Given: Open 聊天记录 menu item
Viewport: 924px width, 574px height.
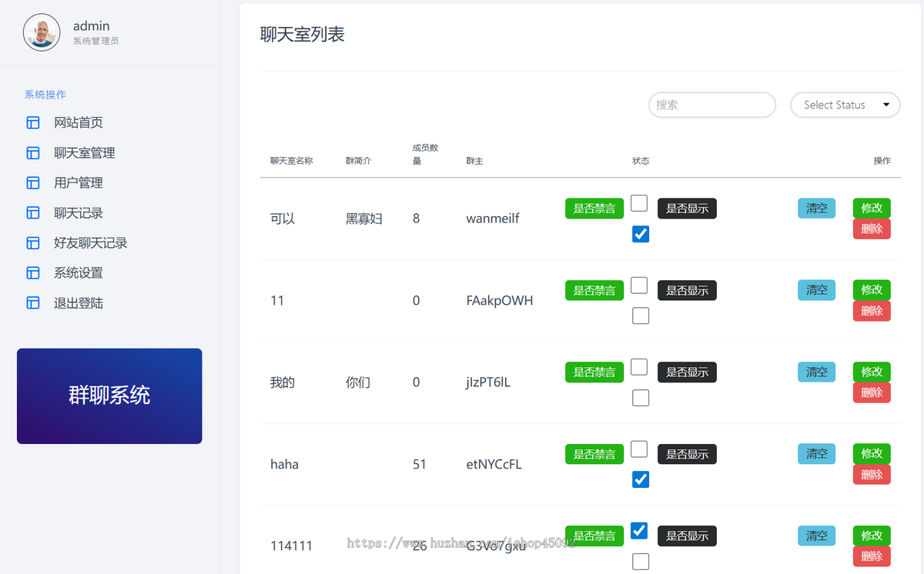Looking at the screenshot, I should point(79,213).
